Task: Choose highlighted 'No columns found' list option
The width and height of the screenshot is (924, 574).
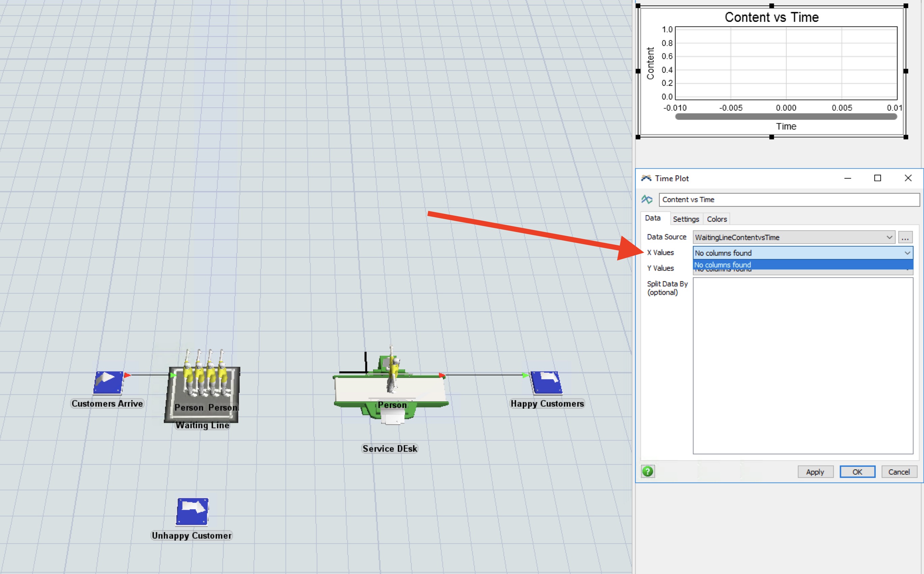Action: pos(802,265)
